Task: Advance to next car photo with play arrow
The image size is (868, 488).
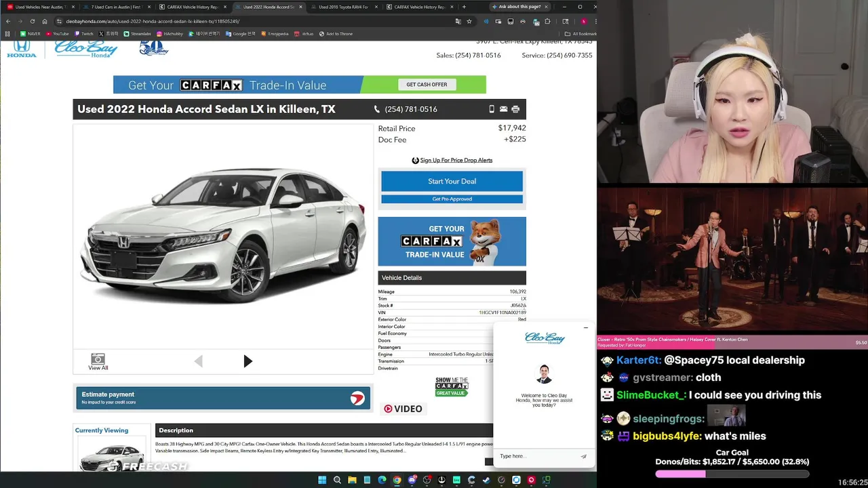Action: (x=248, y=361)
